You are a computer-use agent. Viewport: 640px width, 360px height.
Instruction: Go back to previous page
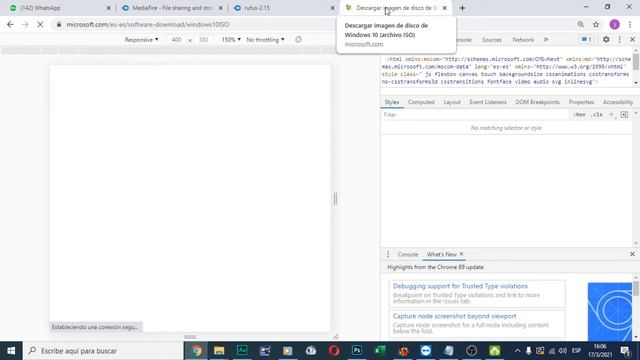click(x=10, y=24)
